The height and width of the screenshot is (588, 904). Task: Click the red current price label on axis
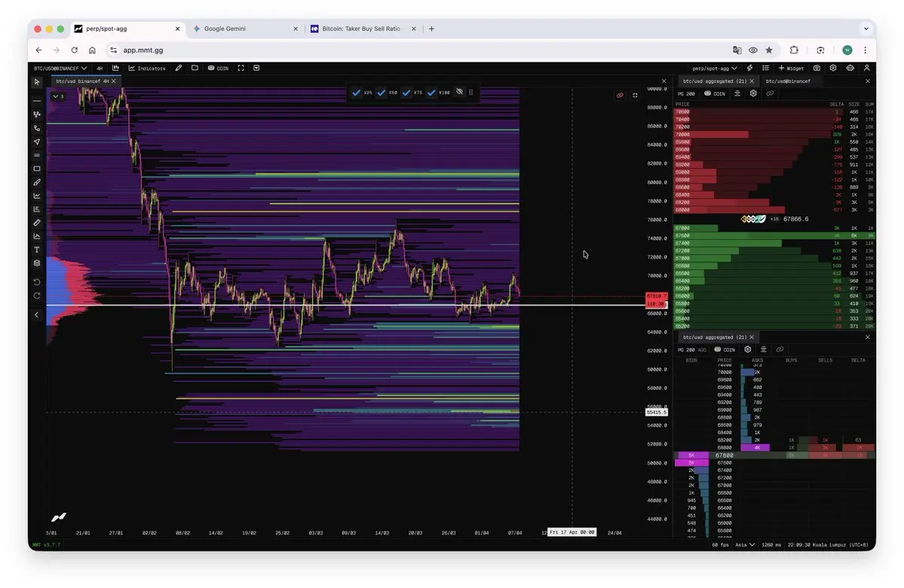(x=656, y=296)
